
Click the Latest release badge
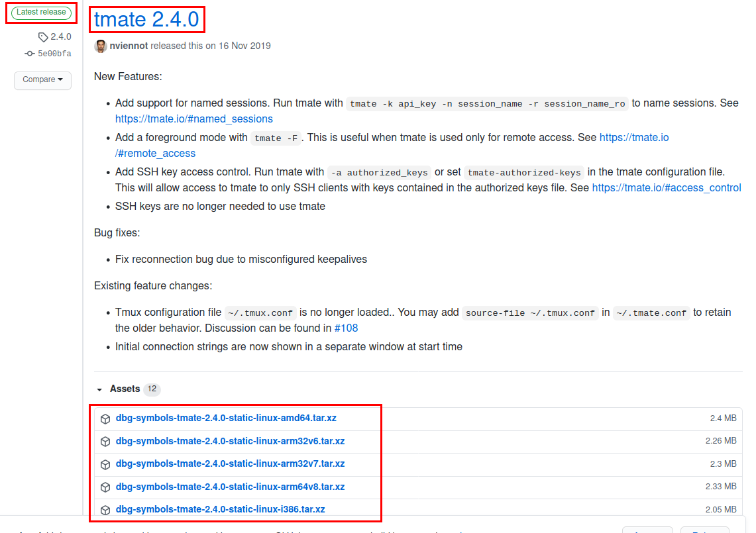pyautogui.click(x=41, y=13)
